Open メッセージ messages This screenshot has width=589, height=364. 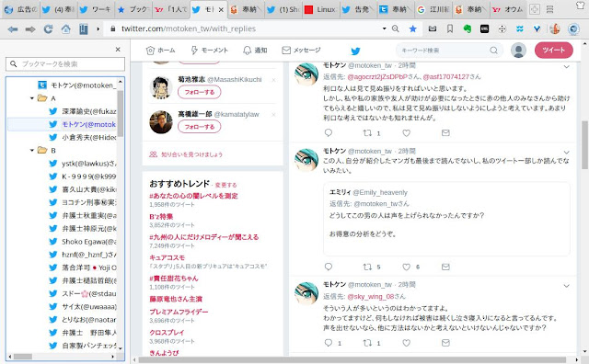point(301,51)
